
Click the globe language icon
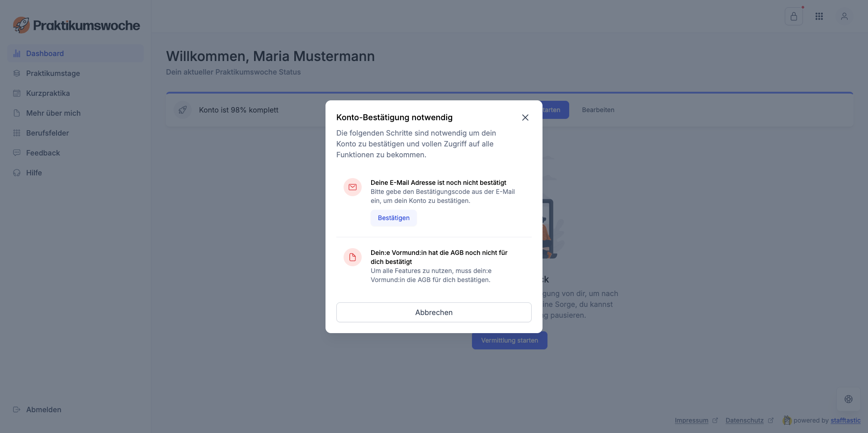coord(848,399)
